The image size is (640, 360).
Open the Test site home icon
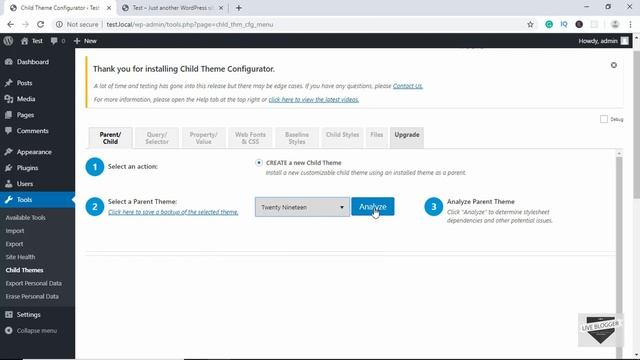pyautogui.click(x=24, y=41)
